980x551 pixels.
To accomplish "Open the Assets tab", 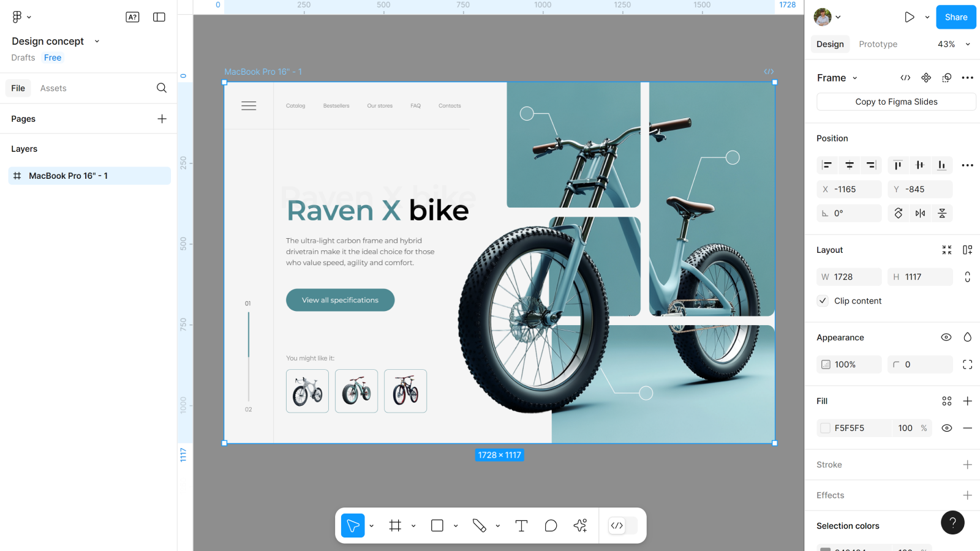I will [53, 88].
